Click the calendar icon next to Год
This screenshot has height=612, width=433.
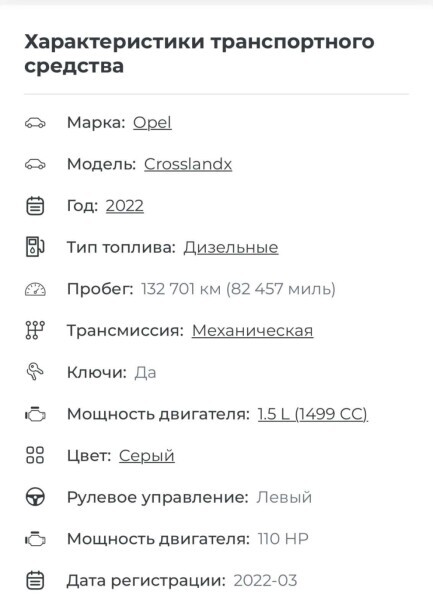(x=35, y=206)
